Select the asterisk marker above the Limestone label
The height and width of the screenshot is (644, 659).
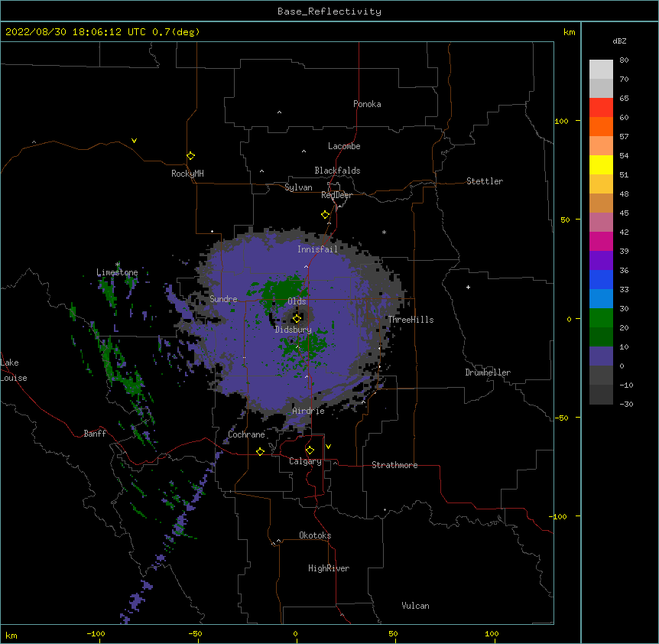pos(118,265)
